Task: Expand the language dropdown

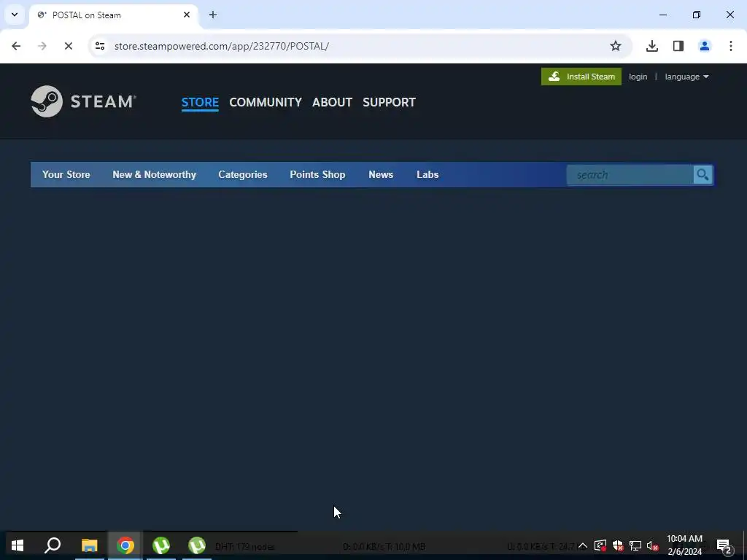Action: 686,77
